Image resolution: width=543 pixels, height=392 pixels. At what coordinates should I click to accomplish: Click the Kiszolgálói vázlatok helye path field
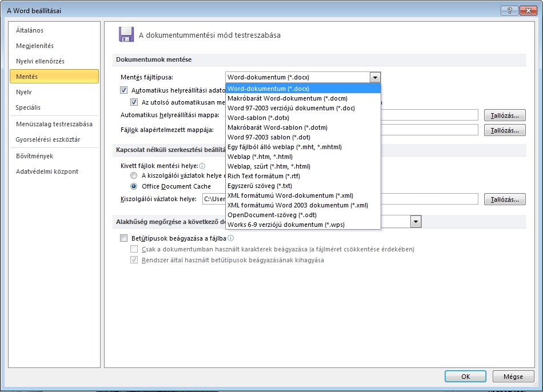pos(340,199)
